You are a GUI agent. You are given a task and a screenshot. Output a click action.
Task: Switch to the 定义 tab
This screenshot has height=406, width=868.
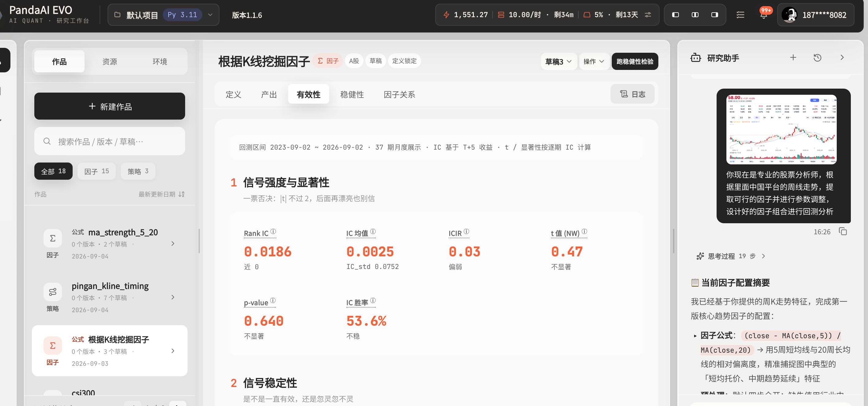pos(233,94)
